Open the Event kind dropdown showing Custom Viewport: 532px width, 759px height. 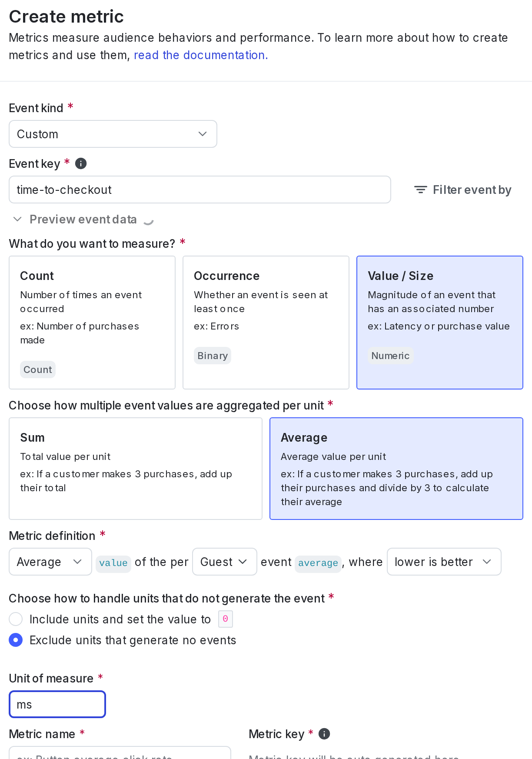(x=113, y=134)
